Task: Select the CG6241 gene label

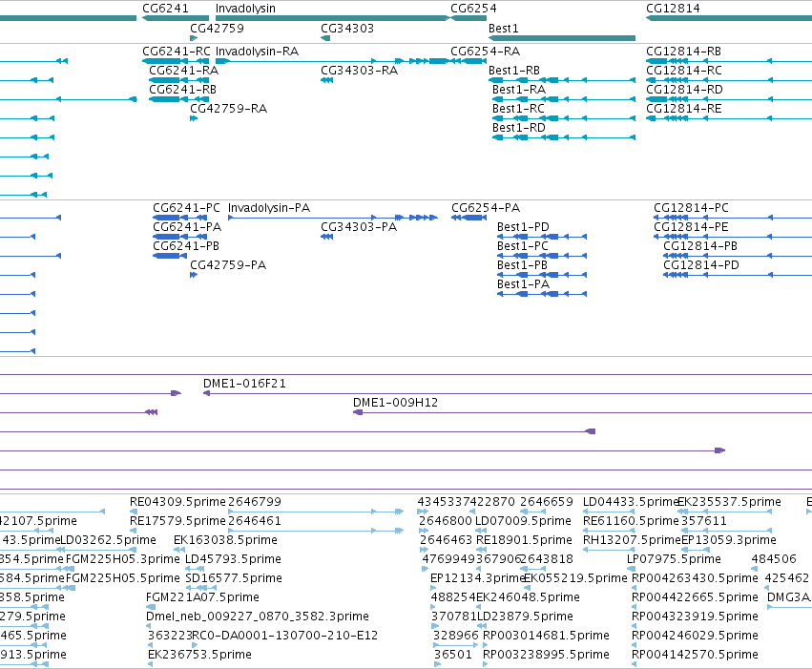Action: [165, 9]
